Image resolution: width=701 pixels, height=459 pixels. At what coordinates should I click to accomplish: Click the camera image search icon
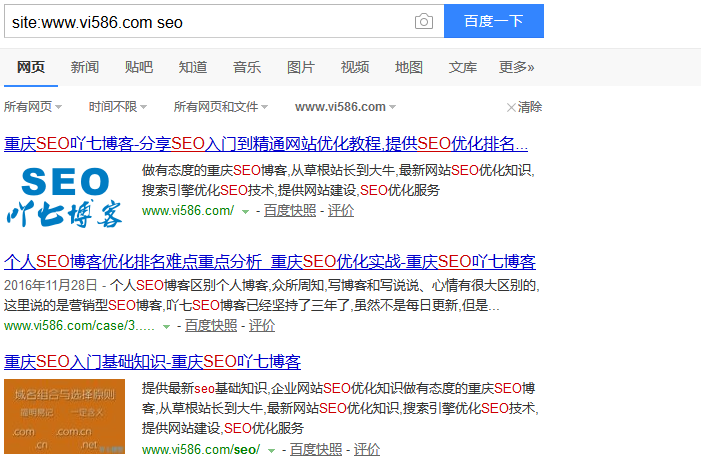point(424,21)
